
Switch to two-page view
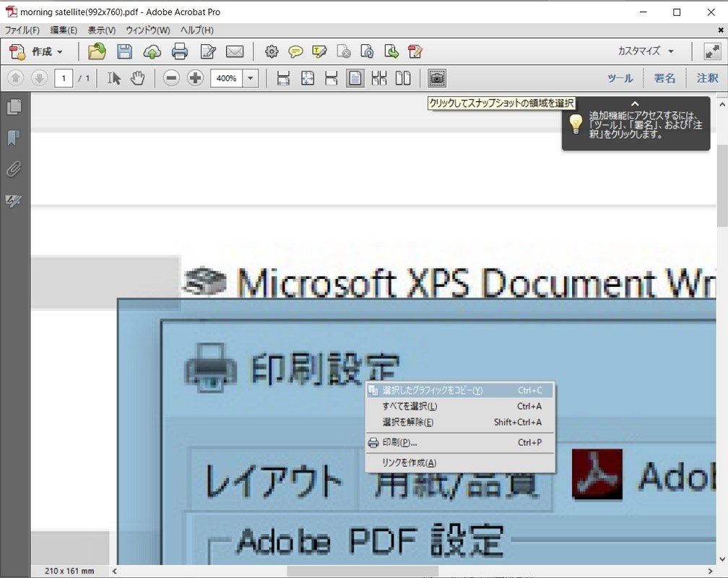click(x=403, y=78)
